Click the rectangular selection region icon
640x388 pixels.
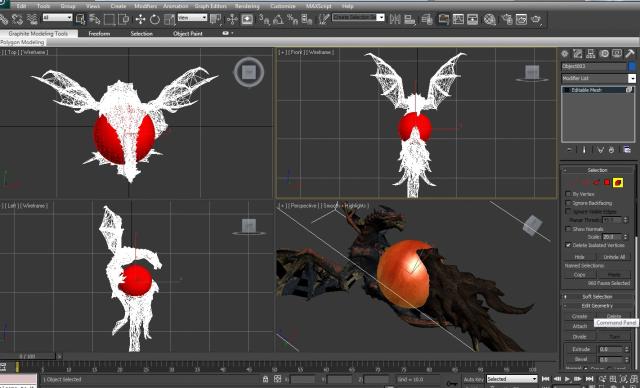point(109,19)
